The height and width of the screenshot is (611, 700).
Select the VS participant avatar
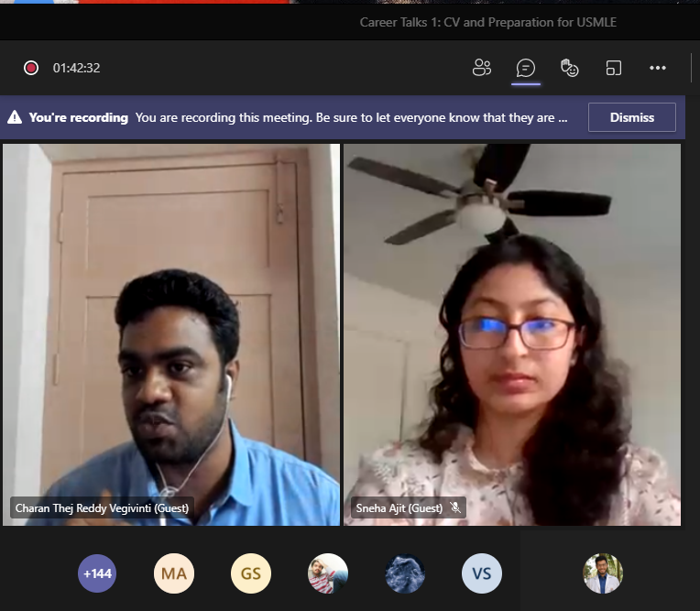(x=482, y=574)
